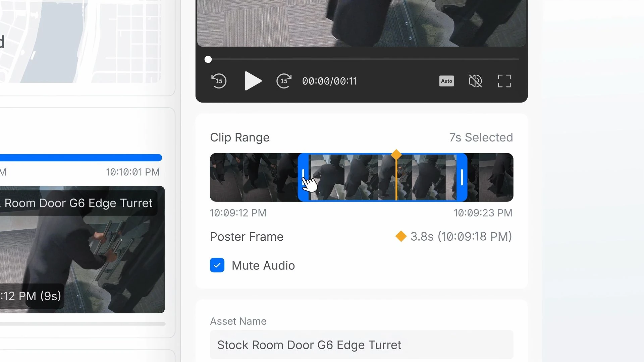
Task: Click the 10:09:23 PM end time
Action: pos(483,213)
